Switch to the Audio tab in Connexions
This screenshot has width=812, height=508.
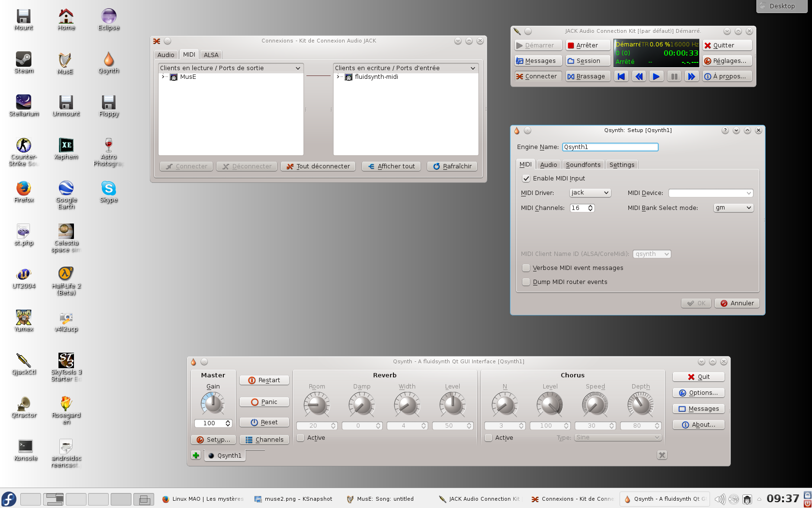coord(166,55)
